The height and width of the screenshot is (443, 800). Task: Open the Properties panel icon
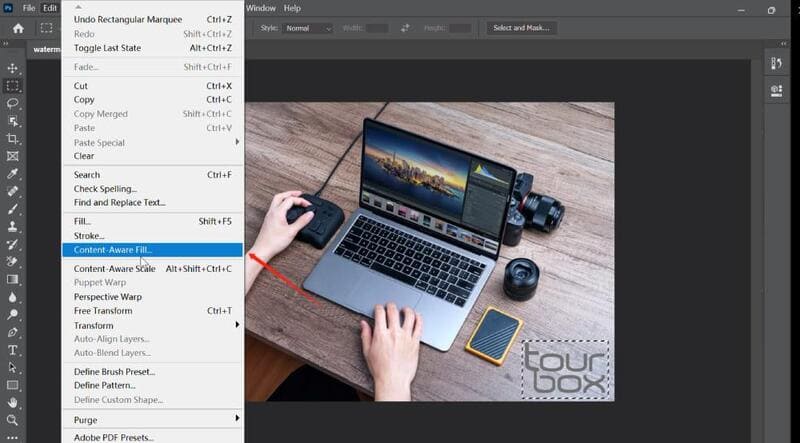(x=777, y=91)
